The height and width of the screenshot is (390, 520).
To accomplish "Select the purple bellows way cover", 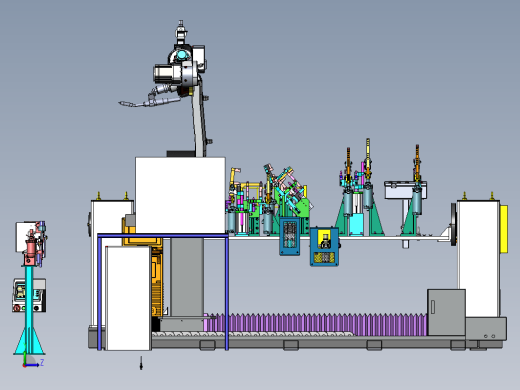I will 315,324.
